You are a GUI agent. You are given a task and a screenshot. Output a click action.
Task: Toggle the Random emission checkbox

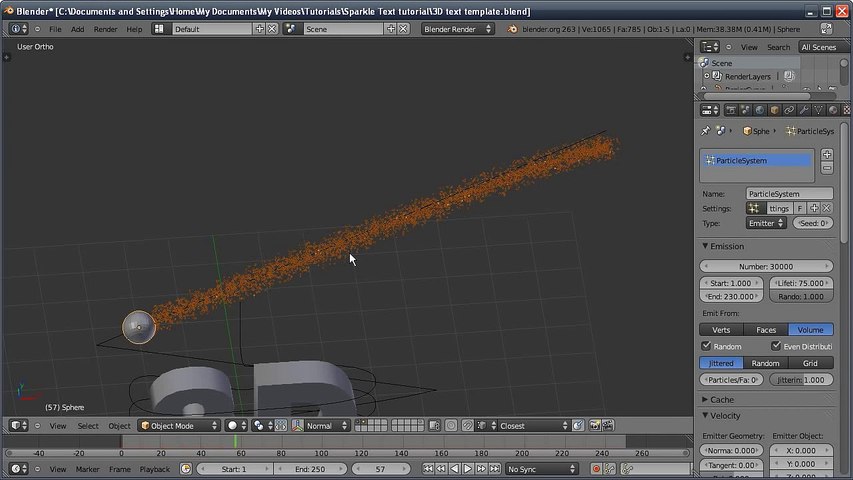point(706,346)
